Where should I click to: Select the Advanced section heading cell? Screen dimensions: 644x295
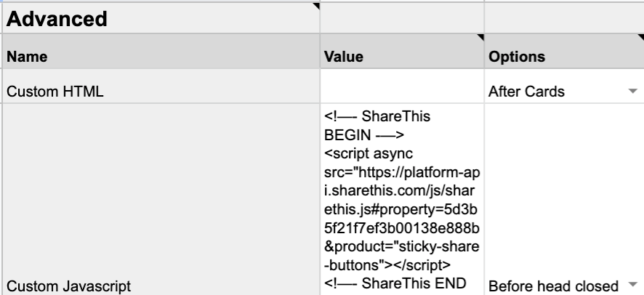pyautogui.click(x=160, y=18)
